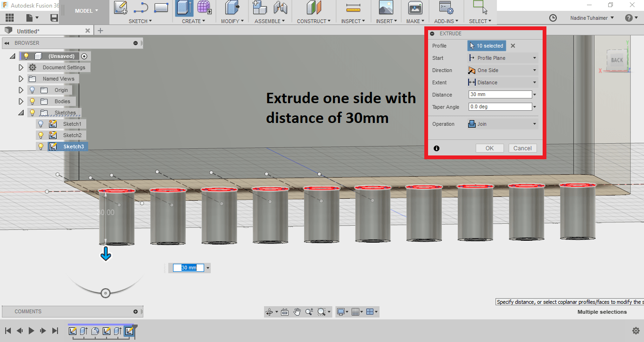The image size is (644, 342).
Task: Click the Measure ruler icon
Action: point(353,8)
